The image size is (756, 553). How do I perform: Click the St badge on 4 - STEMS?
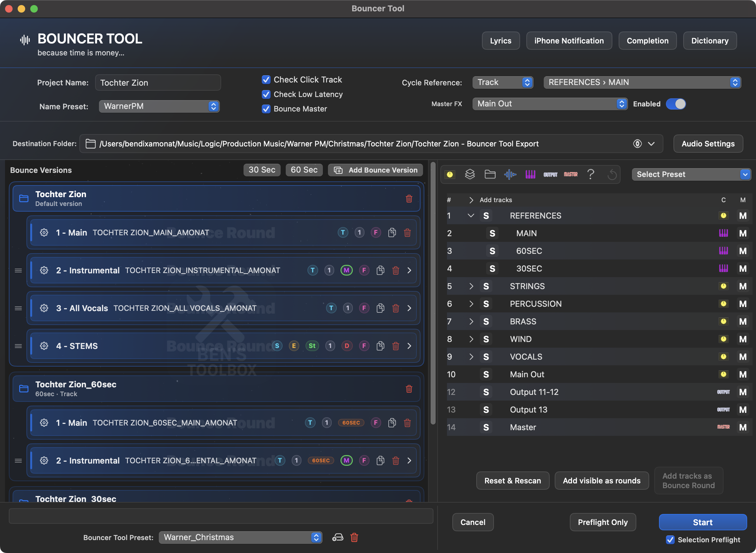pos(312,346)
